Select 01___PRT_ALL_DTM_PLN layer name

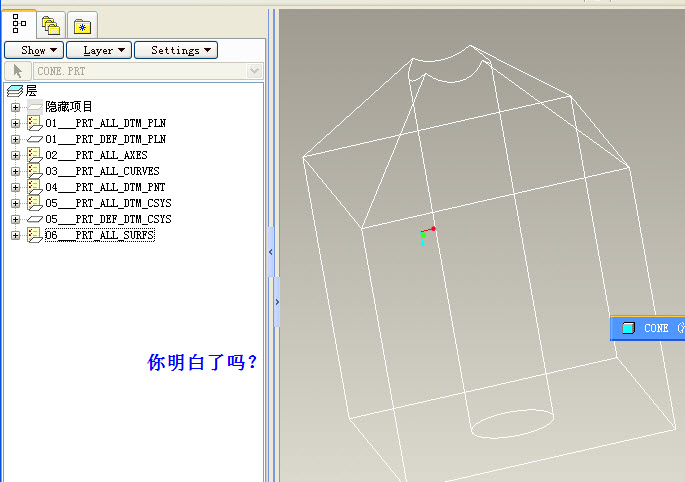(106, 123)
